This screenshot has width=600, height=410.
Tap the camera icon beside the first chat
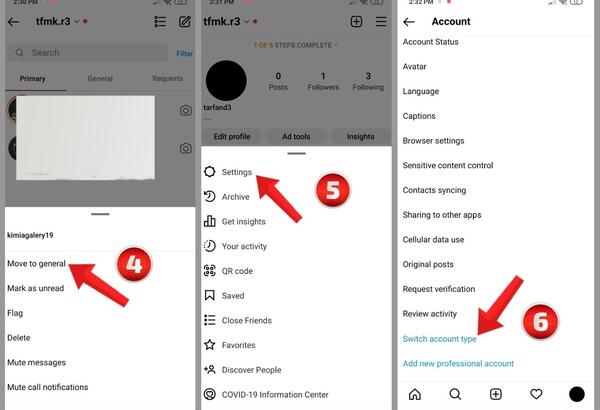[186, 111]
